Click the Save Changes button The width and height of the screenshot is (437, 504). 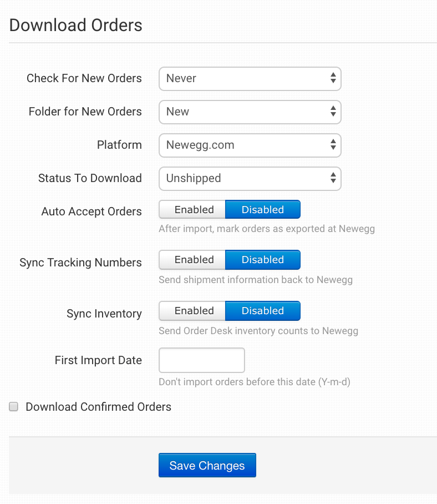(x=207, y=466)
